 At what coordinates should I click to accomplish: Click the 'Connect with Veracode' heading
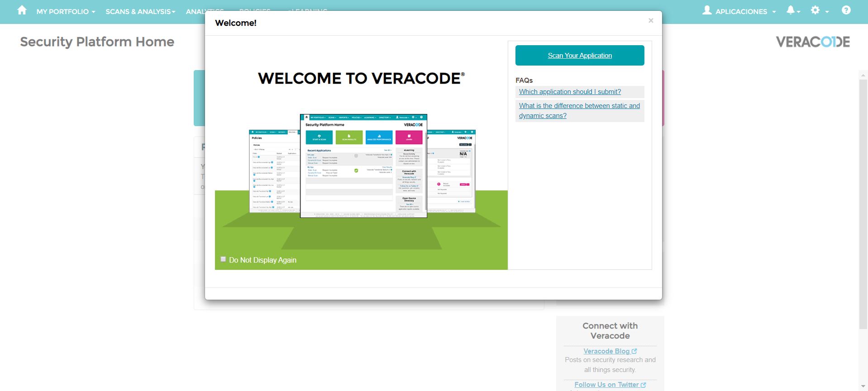(x=610, y=331)
